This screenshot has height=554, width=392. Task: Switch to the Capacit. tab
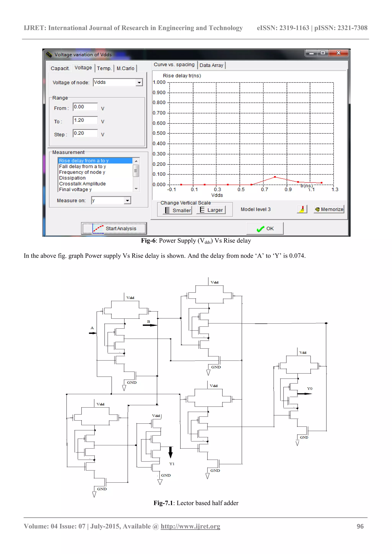(60, 68)
